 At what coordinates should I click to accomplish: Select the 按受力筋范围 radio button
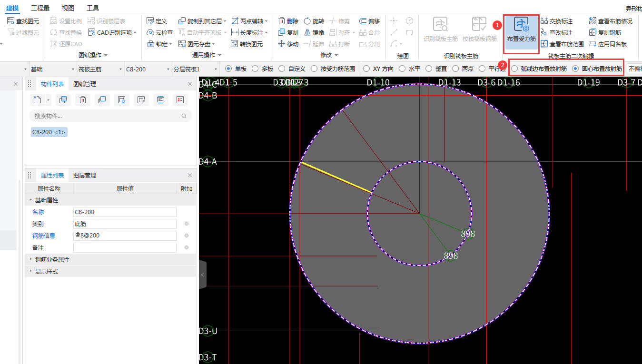tap(314, 69)
